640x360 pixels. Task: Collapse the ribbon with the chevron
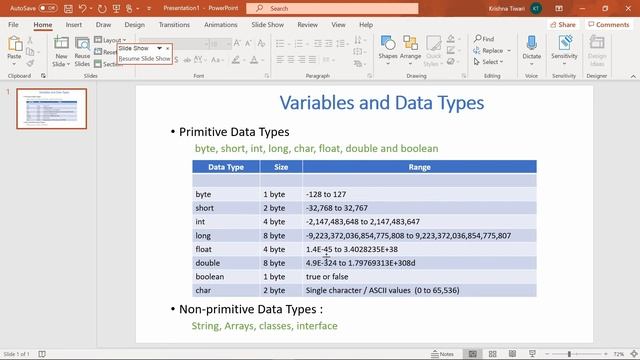click(x=633, y=76)
